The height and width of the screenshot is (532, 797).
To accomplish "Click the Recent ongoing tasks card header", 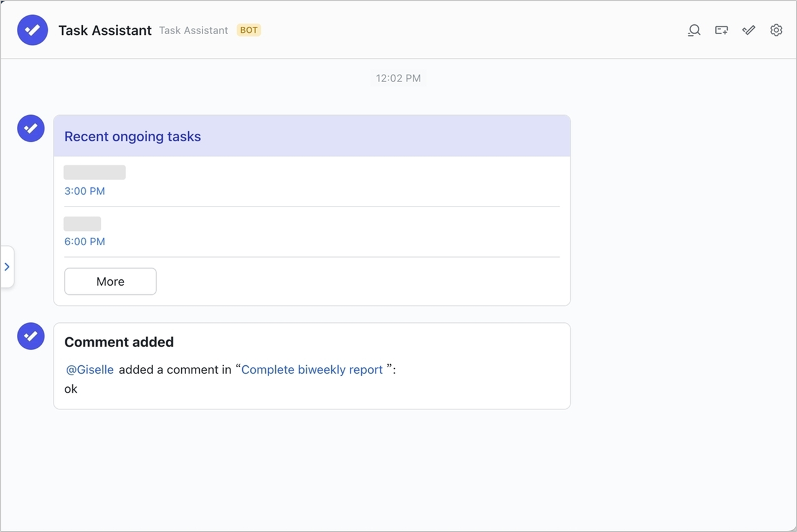I will [x=133, y=136].
